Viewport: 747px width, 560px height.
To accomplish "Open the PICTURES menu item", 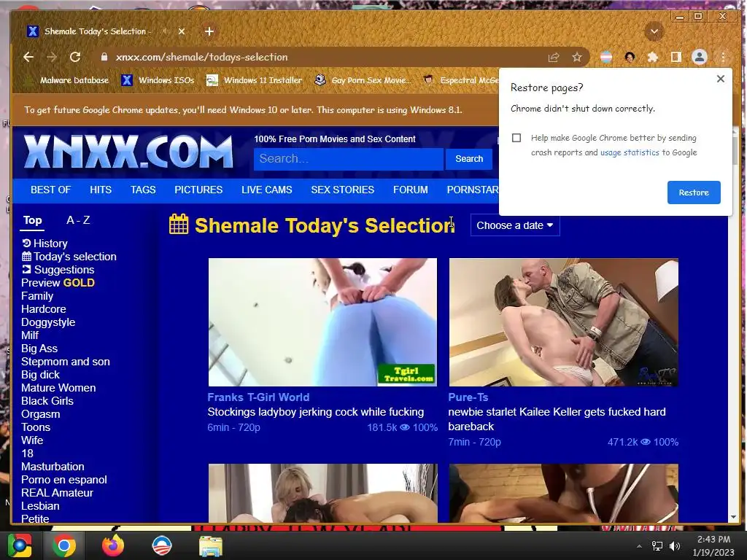I will [198, 190].
